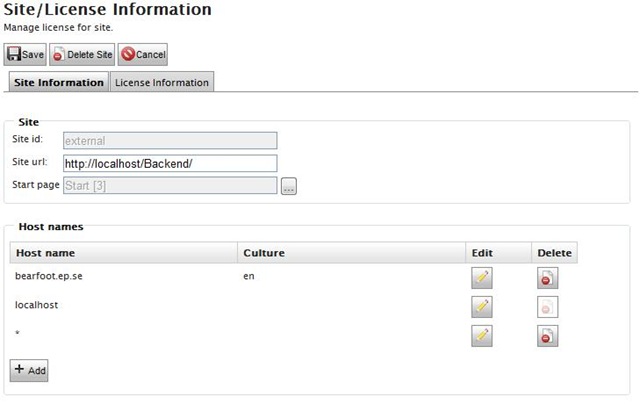Select the Site Information tab
Viewport: 640px width, 404px height.
[59, 82]
